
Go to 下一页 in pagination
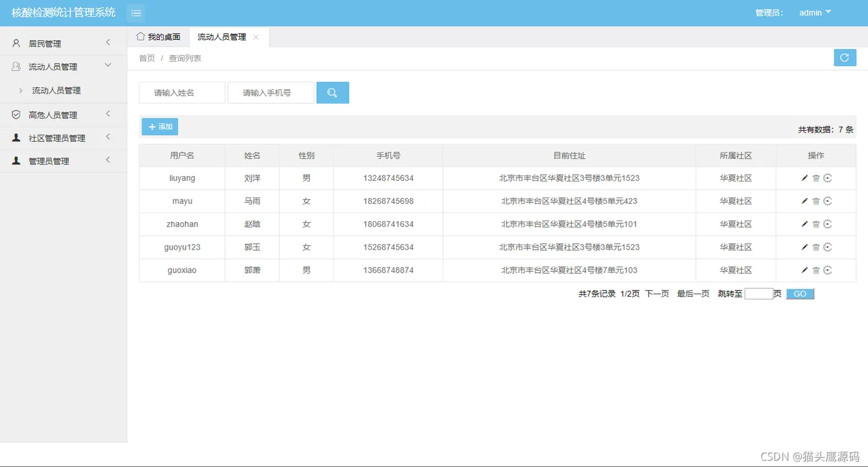[x=657, y=294]
